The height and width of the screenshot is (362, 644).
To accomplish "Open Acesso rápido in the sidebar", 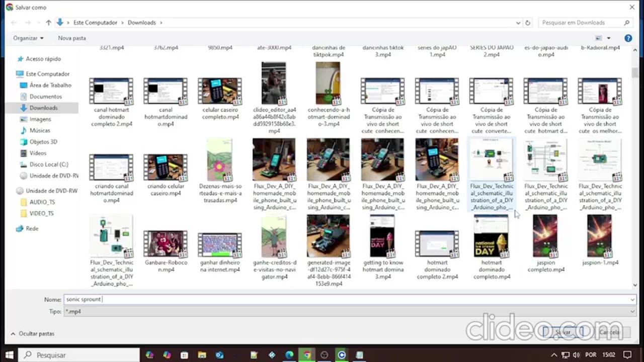I will (x=43, y=59).
